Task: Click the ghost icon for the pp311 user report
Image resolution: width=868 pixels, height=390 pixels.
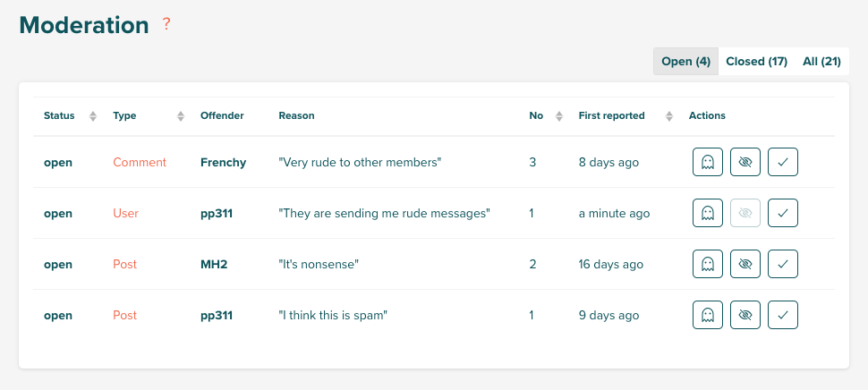Action: point(708,213)
